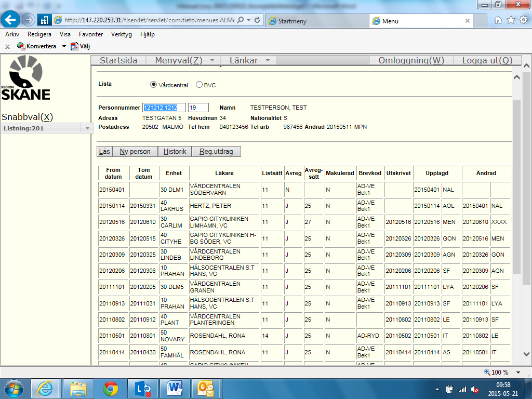Open Microsoft Word from taskbar
532x399 pixels.
tap(175, 389)
